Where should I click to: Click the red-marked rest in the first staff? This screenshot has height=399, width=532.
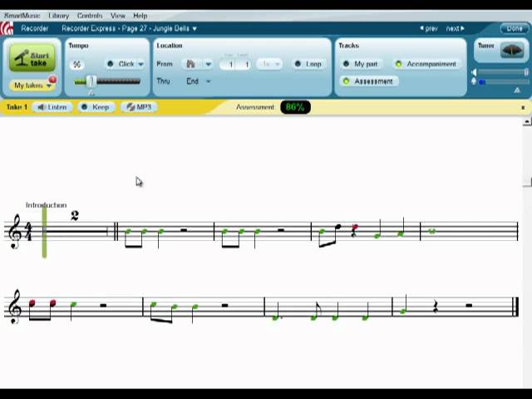click(354, 231)
